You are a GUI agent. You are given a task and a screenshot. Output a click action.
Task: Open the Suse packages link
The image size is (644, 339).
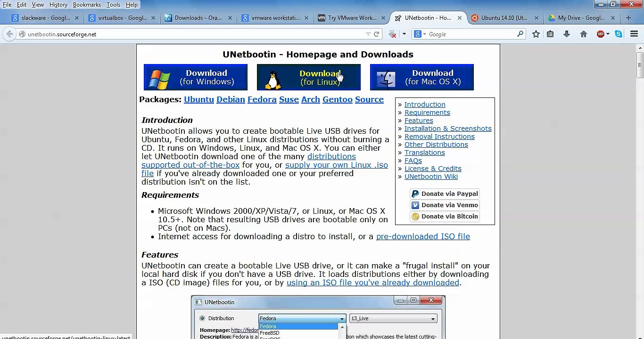click(289, 99)
